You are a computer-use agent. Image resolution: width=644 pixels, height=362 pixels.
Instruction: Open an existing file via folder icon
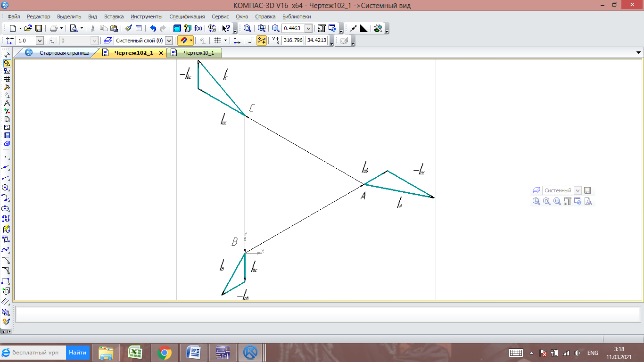(x=28, y=28)
